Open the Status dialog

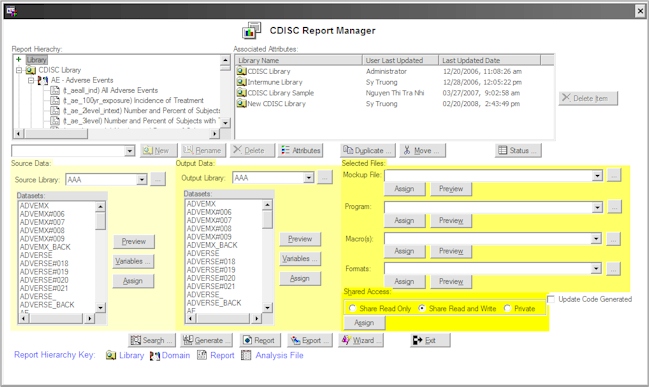(518, 150)
